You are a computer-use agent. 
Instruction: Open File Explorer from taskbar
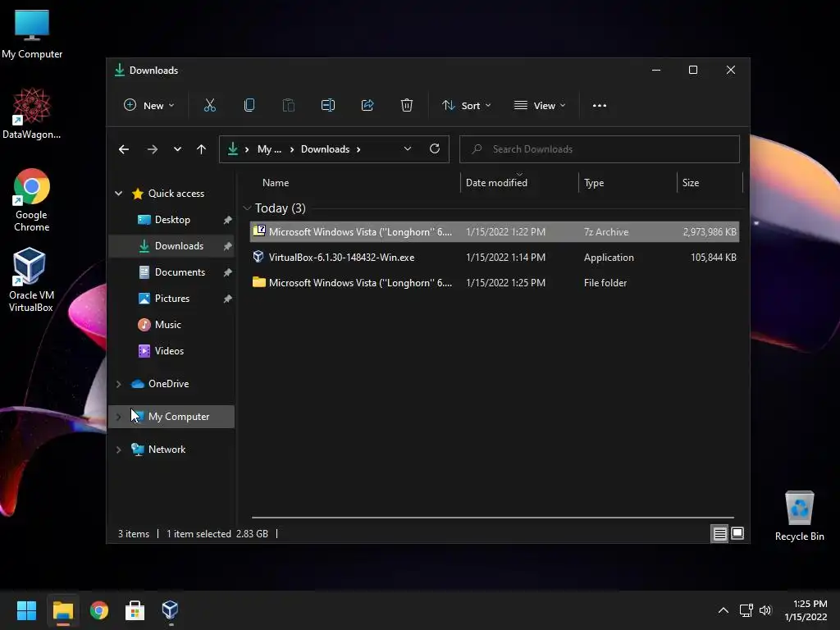(x=62, y=610)
